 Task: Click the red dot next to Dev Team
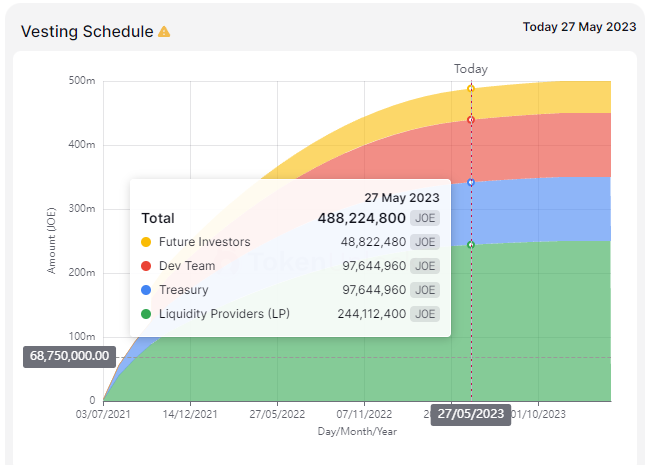click(x=146, y=266)
